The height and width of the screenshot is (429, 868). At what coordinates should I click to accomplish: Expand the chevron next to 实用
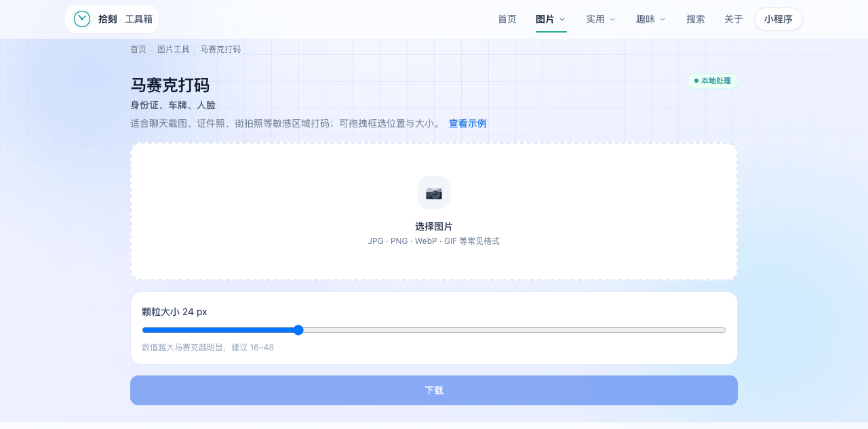coord(612,20)
